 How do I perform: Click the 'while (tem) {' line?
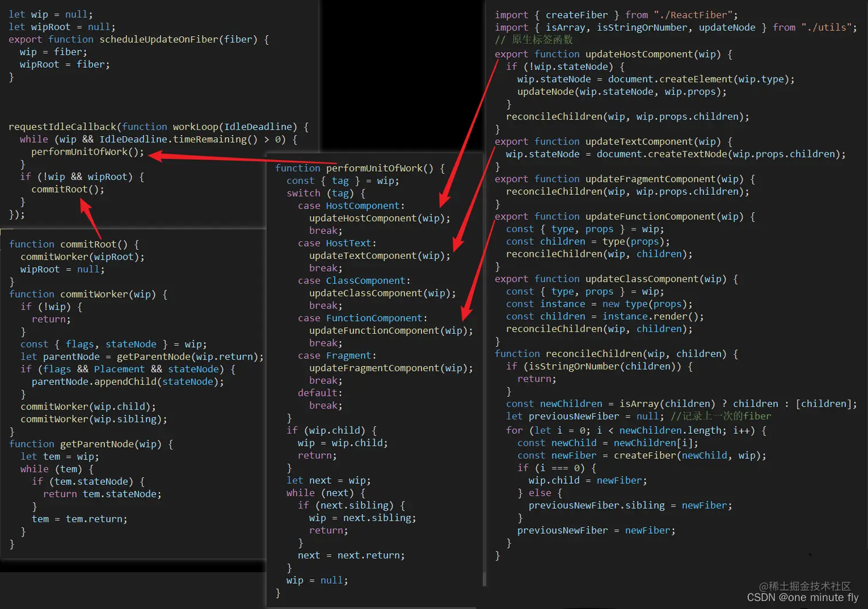tap(57, 469)
